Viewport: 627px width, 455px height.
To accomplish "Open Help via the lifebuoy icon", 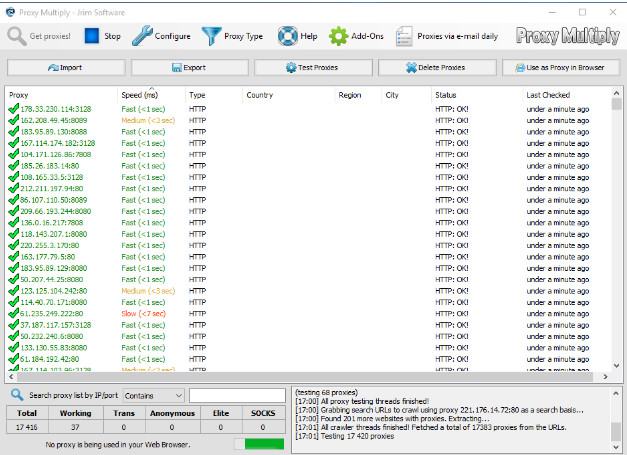I will 288,36.
